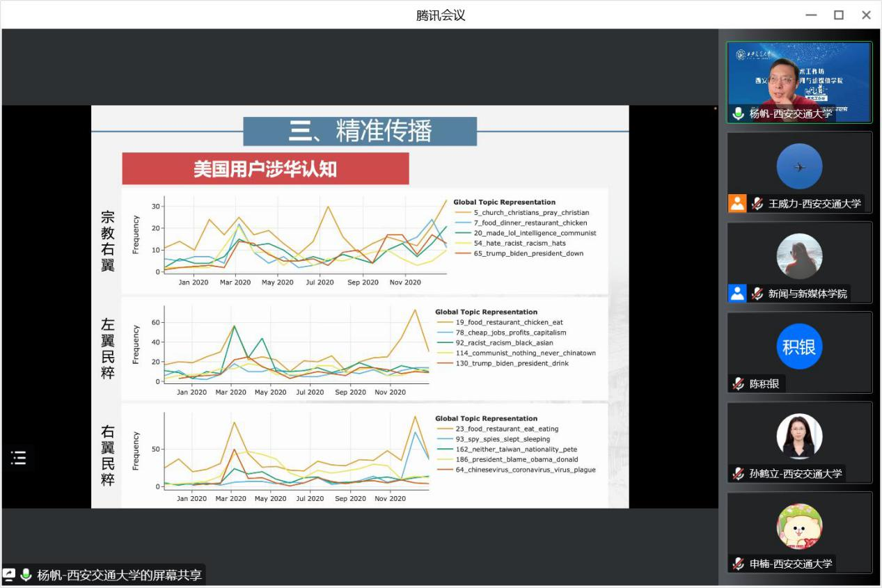Click muted mic icon for 孙鹤立
This screenshot has height=588, width=882.
738,473
